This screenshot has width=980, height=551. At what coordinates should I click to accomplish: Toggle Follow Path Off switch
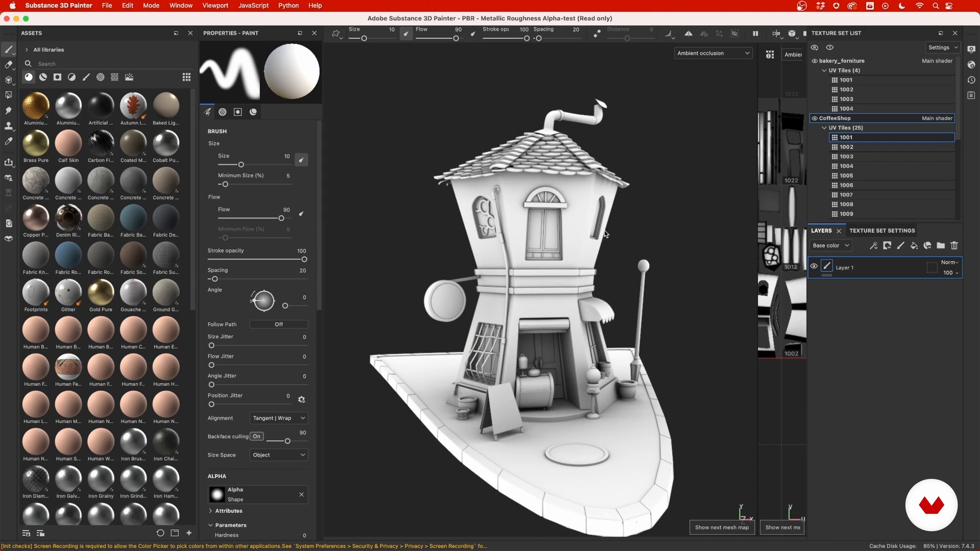click(279, 324)
